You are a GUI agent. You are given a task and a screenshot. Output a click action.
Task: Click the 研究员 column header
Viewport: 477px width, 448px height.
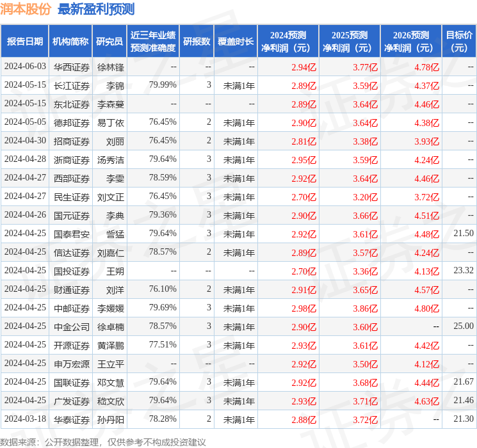(109, 42)
